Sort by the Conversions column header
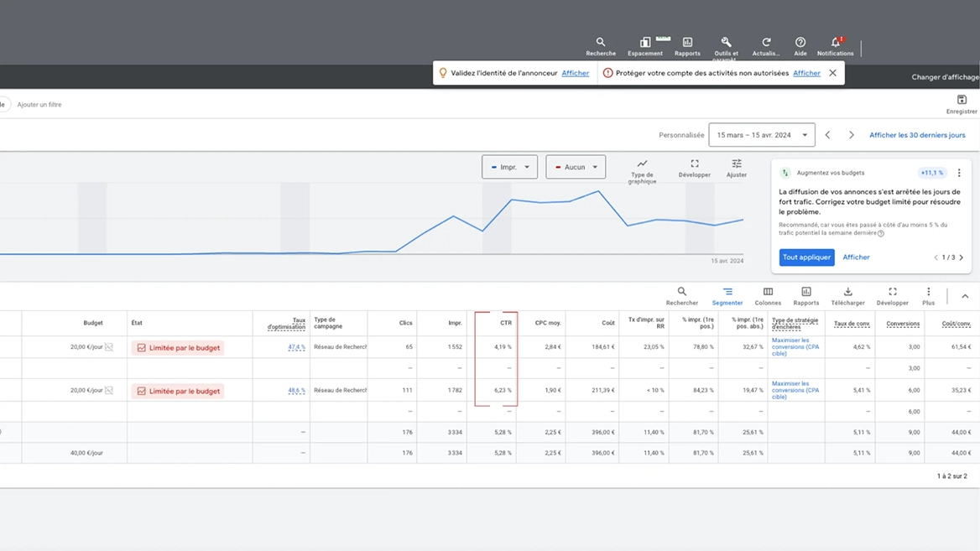The width and height of the screenshot is (980, 551). 903,324
